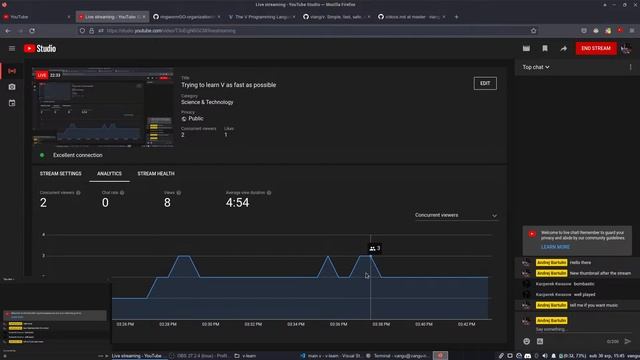Click the Discord icon in system tray

(x=527, y=356)
